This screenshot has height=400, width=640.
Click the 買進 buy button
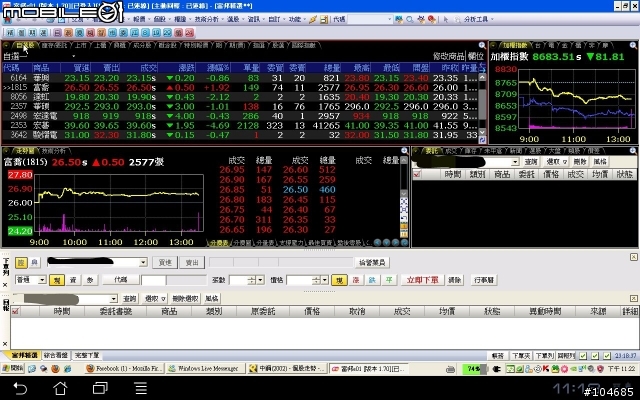(x=165, y=262)
